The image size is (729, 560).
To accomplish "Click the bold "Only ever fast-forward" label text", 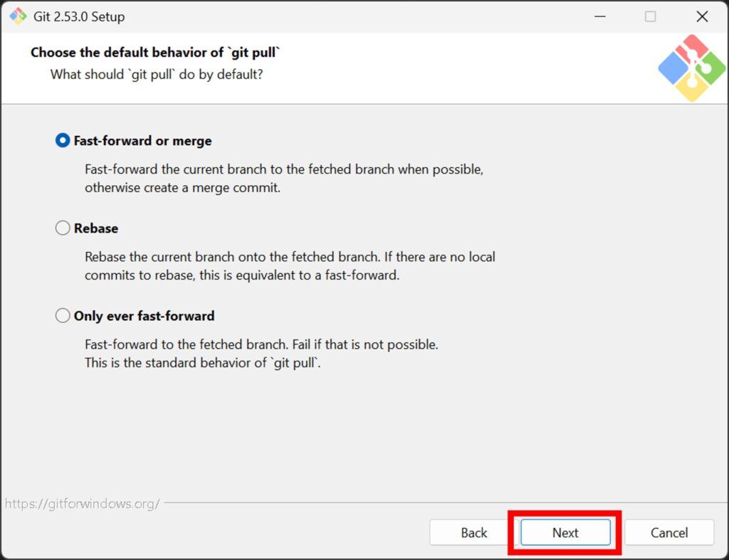I will [x=144, y=316].
